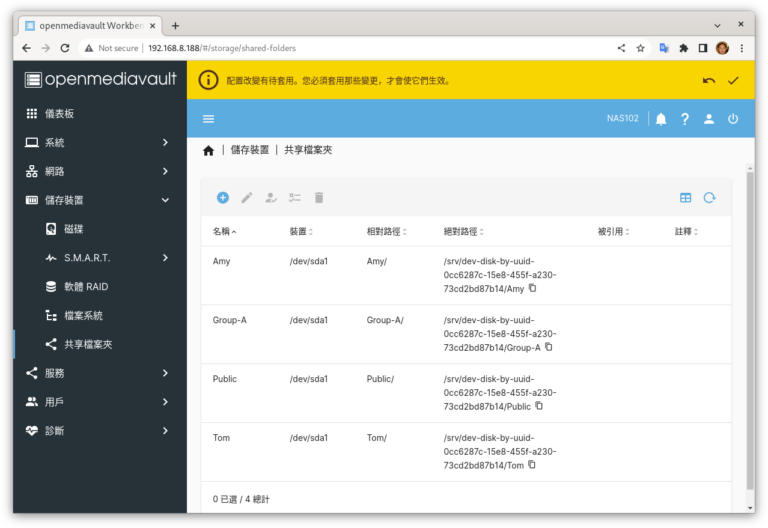Expand the 診斷 menu

pos(100,432)
